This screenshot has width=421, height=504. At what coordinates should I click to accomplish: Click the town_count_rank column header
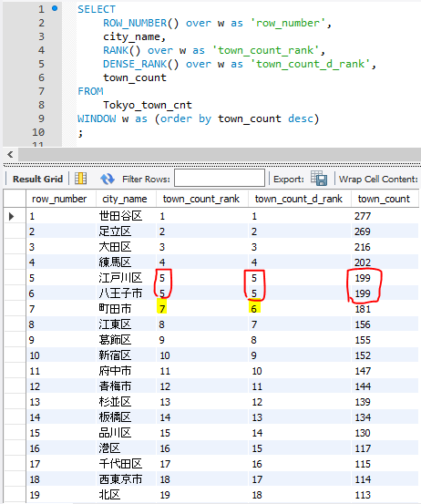(201, 199)
